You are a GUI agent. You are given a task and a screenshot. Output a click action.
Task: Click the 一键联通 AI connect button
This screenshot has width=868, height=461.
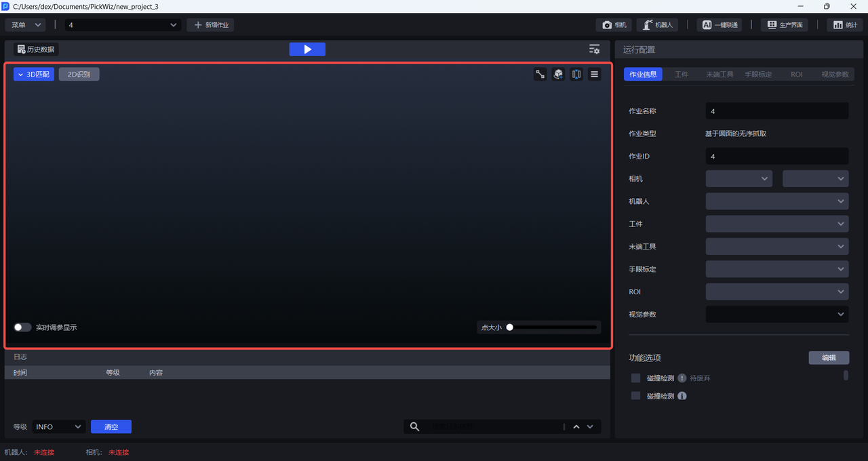click(719, 25)
